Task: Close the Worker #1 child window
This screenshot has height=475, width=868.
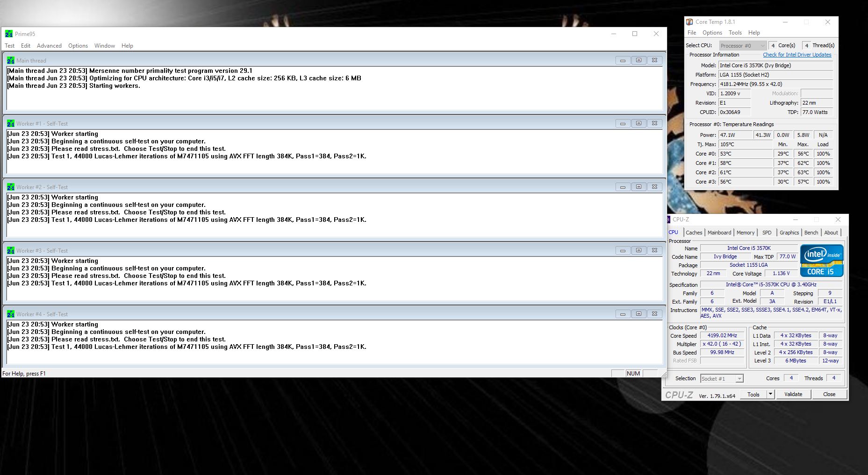Action: point(654,123)
